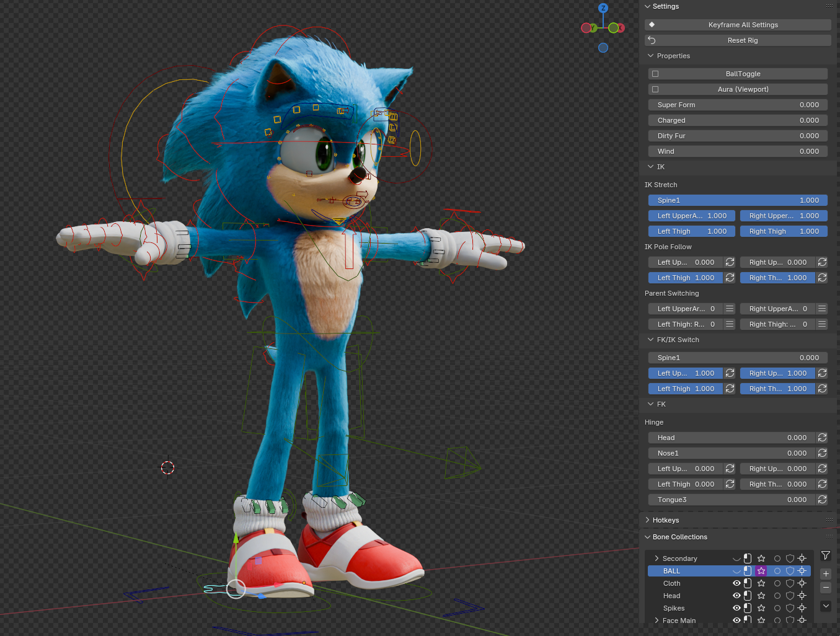Select the Z axis on the viewport gizmo
The width and height of the screenshot is (840, 636).
(603, 8)
